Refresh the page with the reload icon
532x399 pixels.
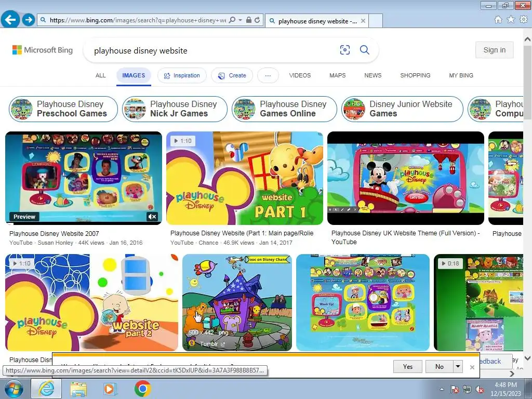click(x=257, y=20)
